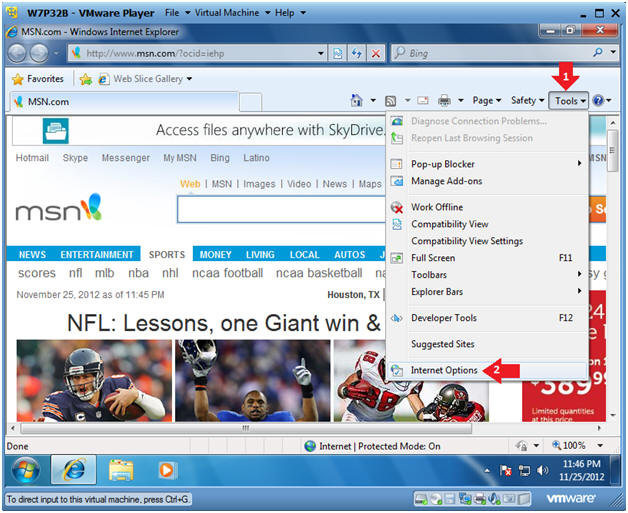Click the network tray icon
Image resolution: width=628 pixels, height=513 pixels.
coord(524,471)
